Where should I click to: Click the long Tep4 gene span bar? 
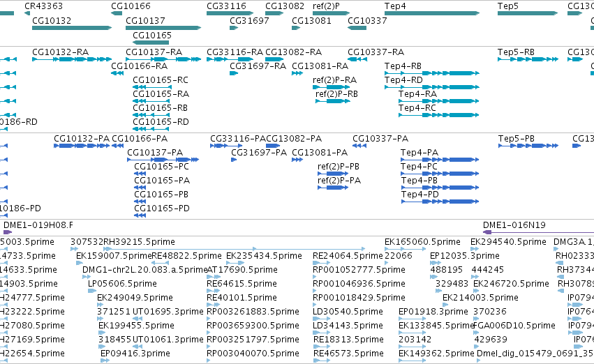coord(432,13)
